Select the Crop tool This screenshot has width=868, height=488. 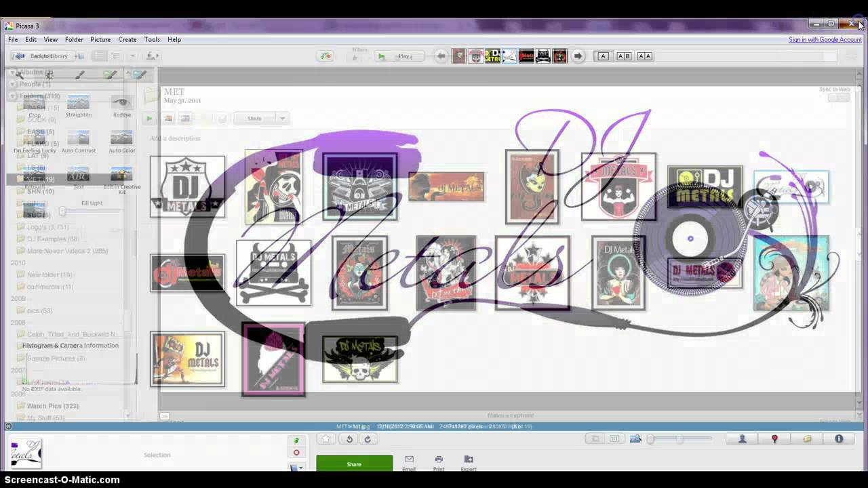[35, 105]
